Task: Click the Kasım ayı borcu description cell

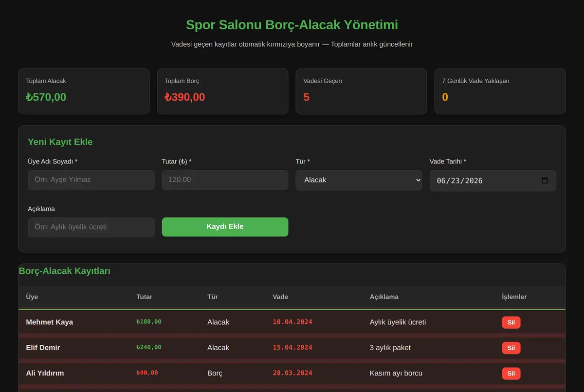Action: (396, 373)
